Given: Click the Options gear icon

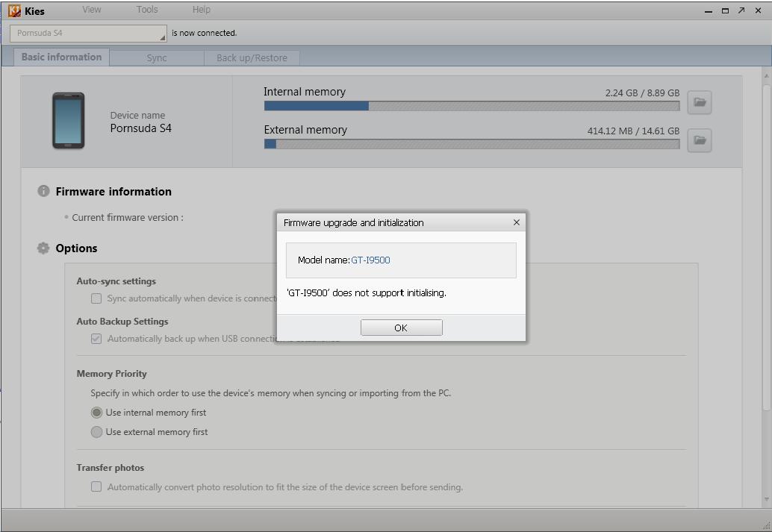Looking at the screenshot, I should point(43,248).
